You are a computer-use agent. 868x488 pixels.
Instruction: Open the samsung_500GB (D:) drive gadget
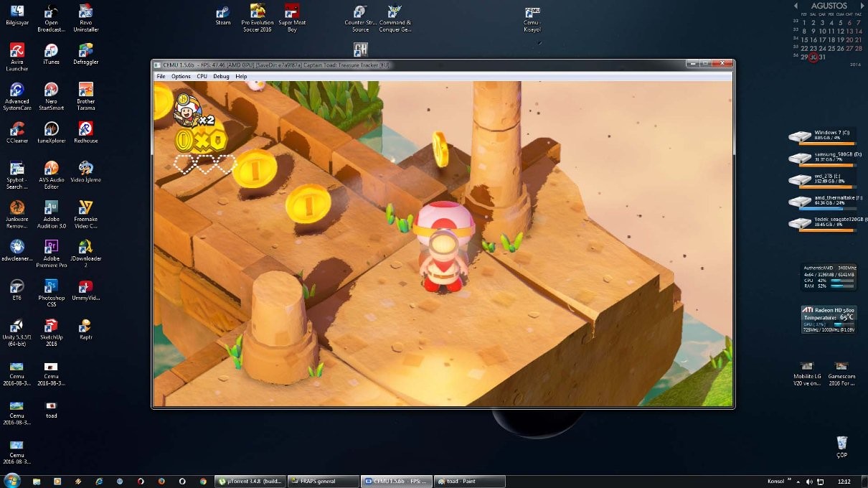[824, 158]
